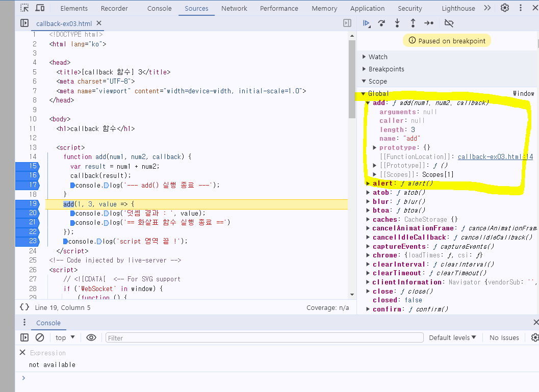Select the 'length: 3' property row

coord(397,129)
